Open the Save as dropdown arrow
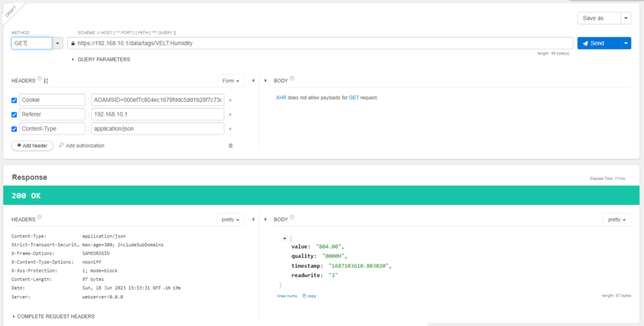644x326 pixels. tap(626, 18)
